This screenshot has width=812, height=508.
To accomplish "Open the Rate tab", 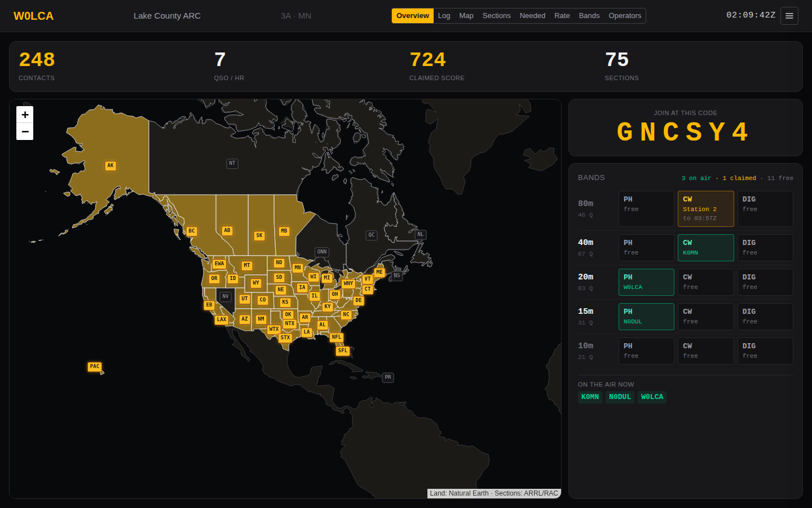I will (562, 16).
